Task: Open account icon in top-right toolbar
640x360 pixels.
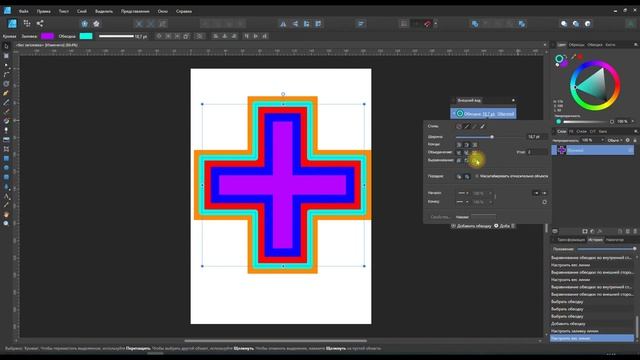Action: (x=630, y=24)
